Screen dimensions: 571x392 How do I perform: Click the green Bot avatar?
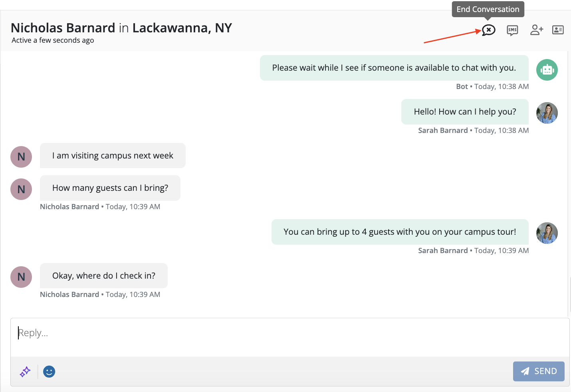(547, 70)
